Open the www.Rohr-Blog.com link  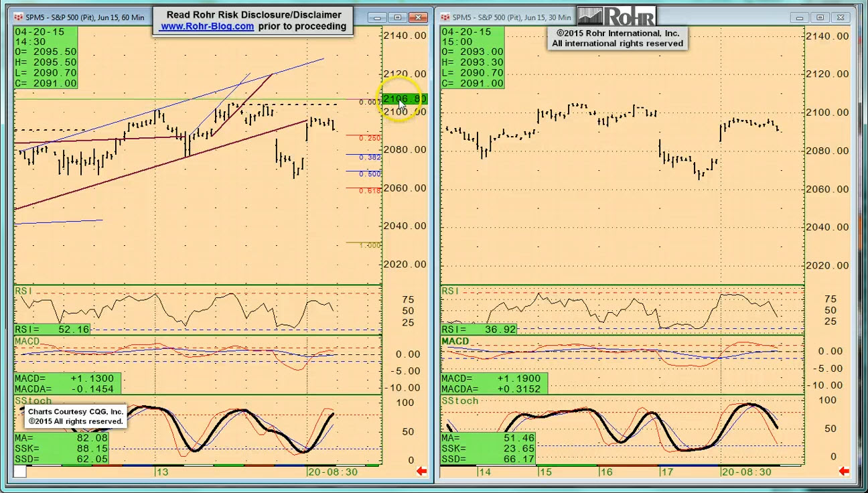pos(207,26)
